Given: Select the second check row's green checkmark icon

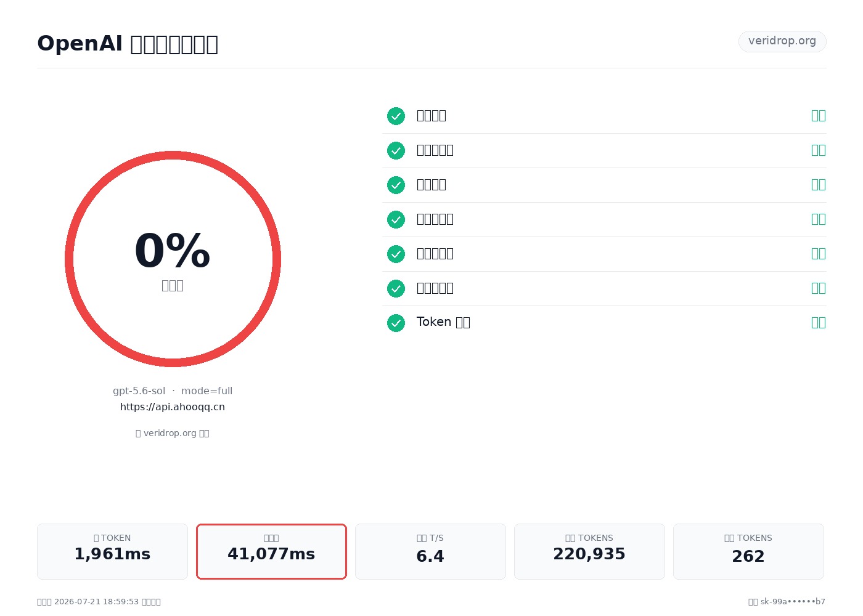Looking at the screenshot, I should pyautogui.click(x=396, y=150).
